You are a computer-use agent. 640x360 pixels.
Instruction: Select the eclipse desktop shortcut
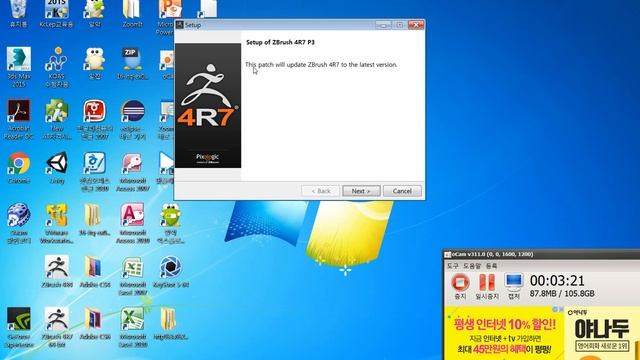[x=133, y=119]
